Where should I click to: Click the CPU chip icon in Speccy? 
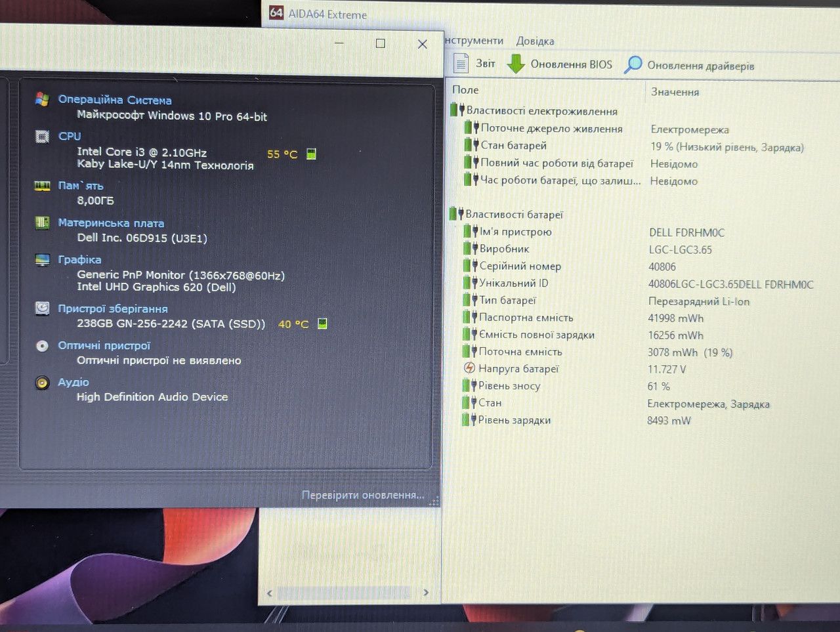42,137
